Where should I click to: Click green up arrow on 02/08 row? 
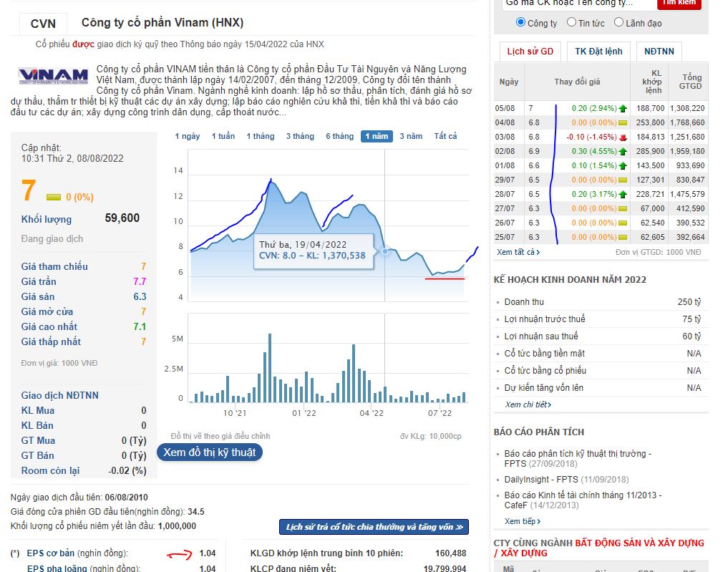click(623, 151)
